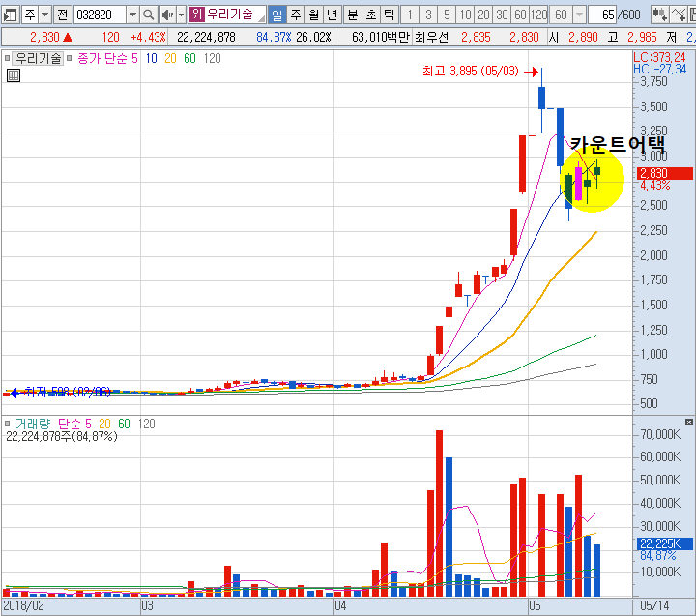Click the yellow 카운트어택 highlight circle
The width and height of the screenshot is (696, 616).
[592, 180]
